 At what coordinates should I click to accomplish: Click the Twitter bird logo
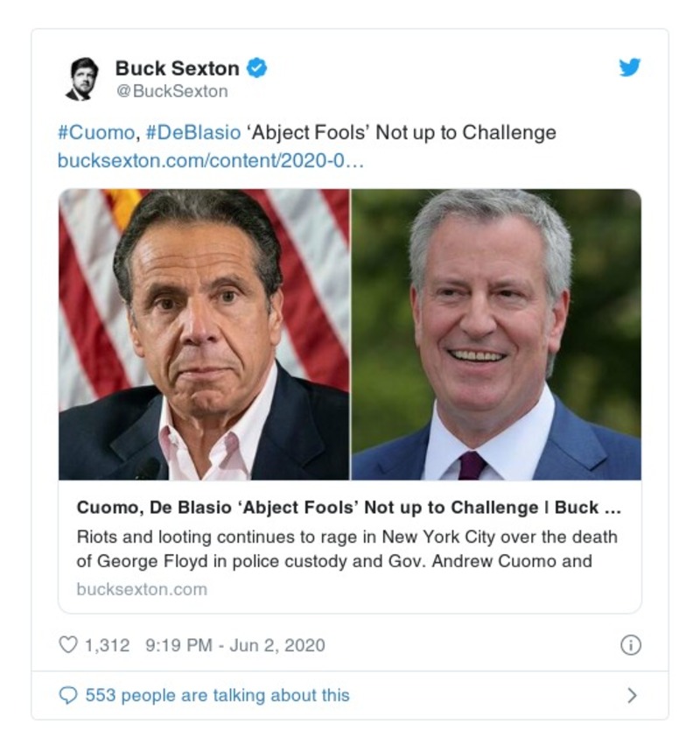629,68
